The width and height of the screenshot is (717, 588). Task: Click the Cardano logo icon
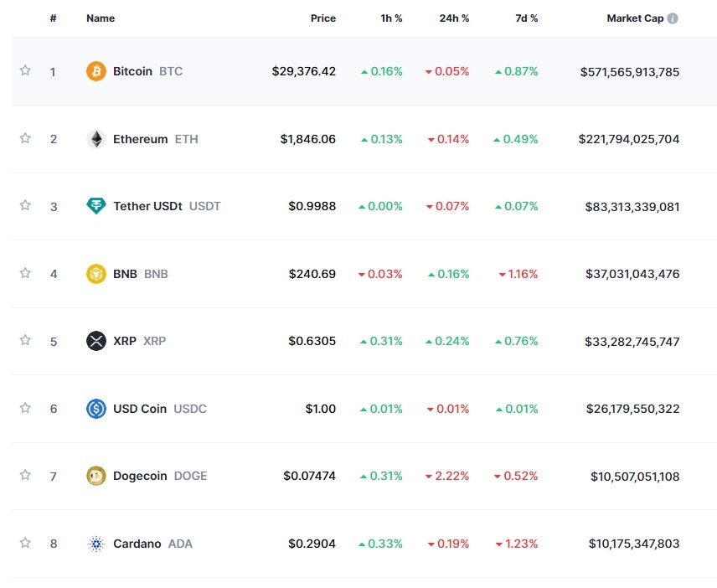pos(96,544)
